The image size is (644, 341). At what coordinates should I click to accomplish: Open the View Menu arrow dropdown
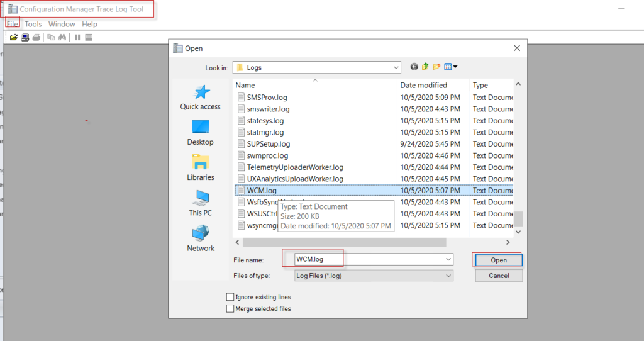tap(455, 67)
